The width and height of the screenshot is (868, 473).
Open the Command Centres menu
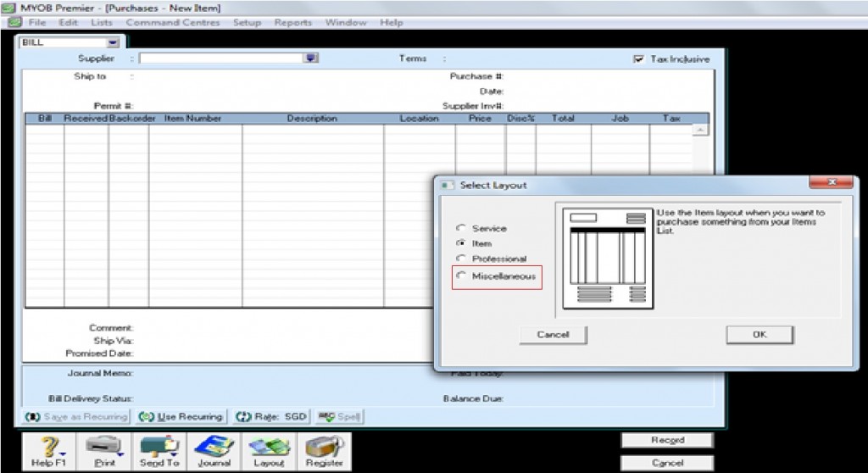(173, 22)
